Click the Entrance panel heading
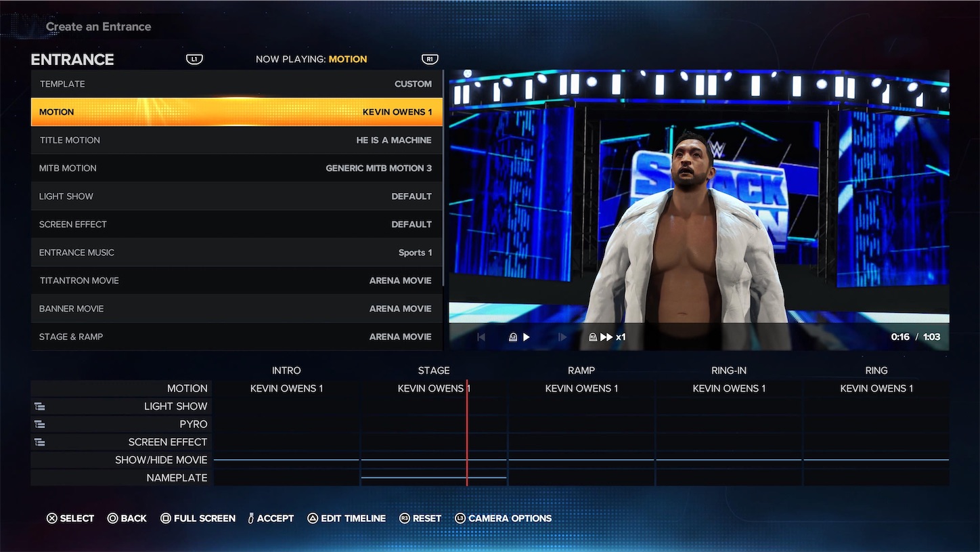This screenshot has height=552, width=980. (72, 60)
